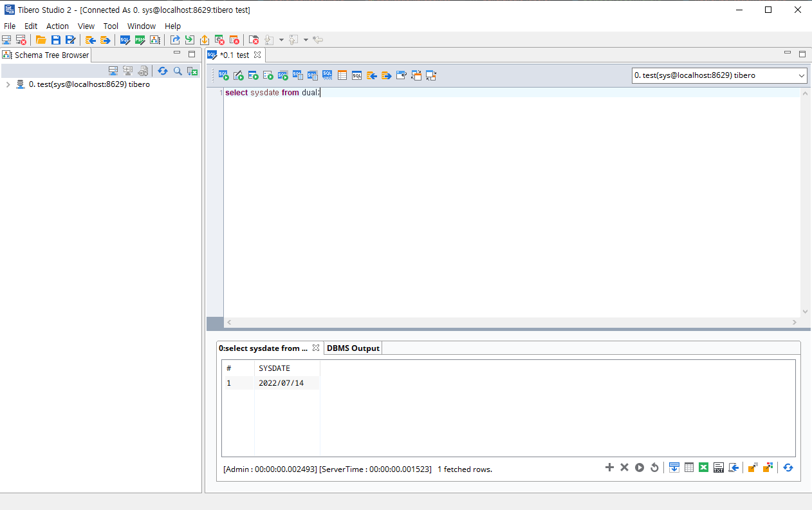Minimize the Schema Tree Browser panel
The image size is (812, 510).
tap(177, 53)
